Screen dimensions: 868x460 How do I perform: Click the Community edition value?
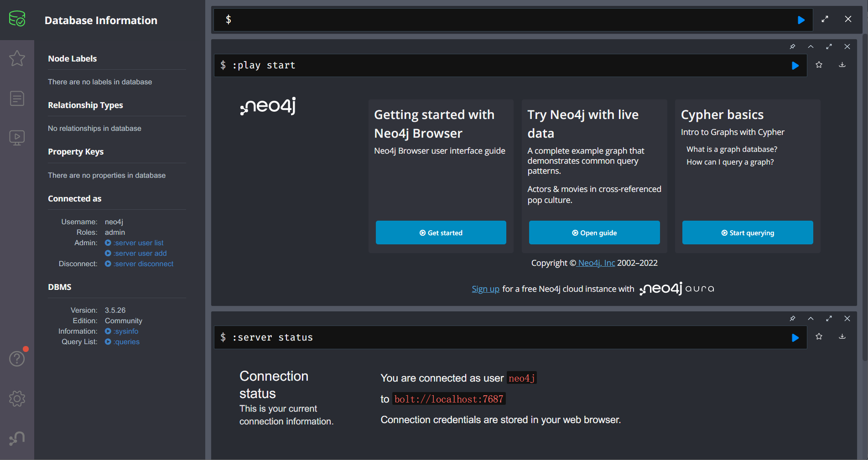point(123,321)
